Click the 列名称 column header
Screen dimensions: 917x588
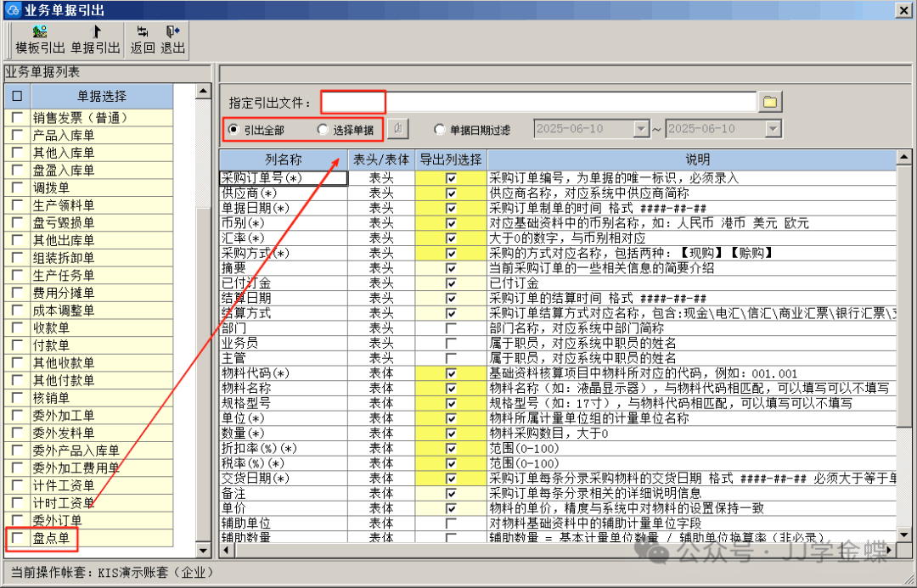coord(283,160)
